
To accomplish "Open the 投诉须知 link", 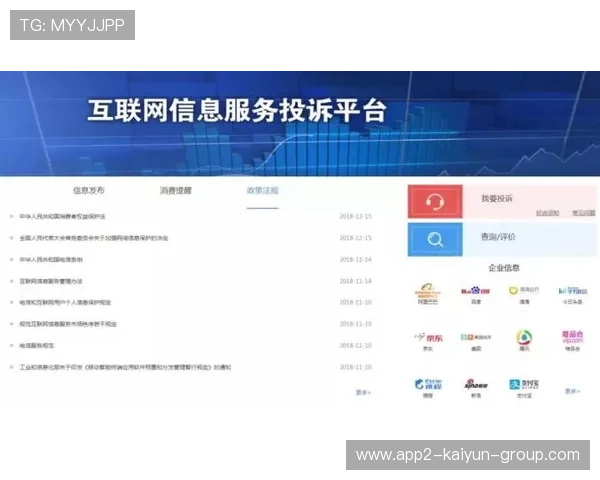I will pos(547,213).
